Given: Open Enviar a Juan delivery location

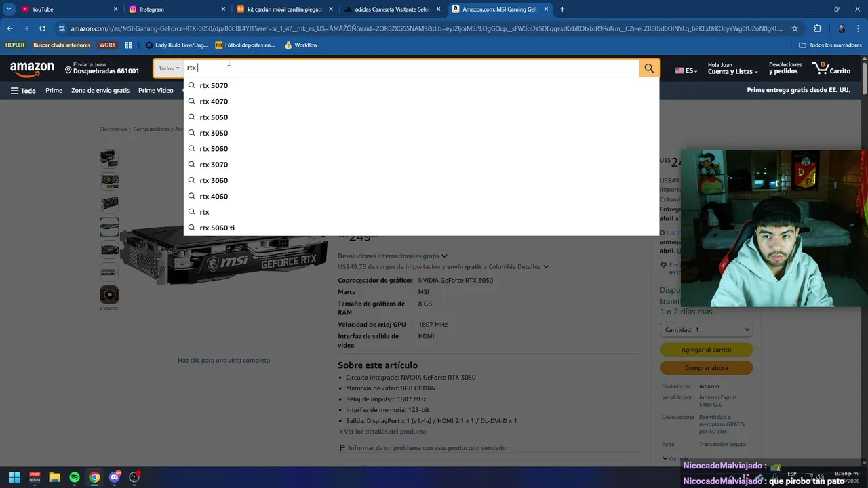Looking at the screenshot, I should click(102, 68).
